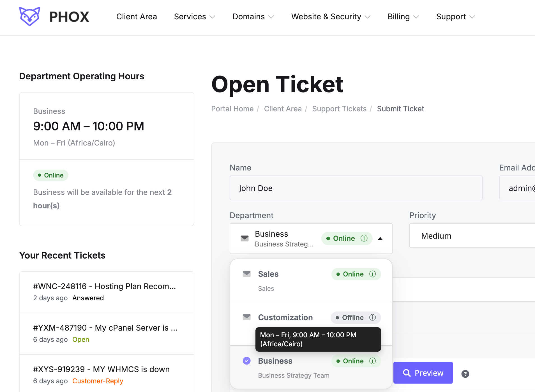
Task: Click the magnifier icon on Preview button
Action: coord(407,373)
